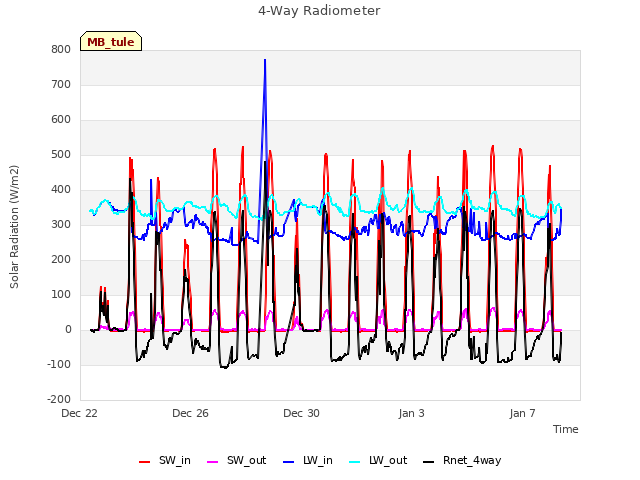This screenshot has width=640, height=480.
Task: Click the 700 y-axis tick label
Action: click(61, 84)
